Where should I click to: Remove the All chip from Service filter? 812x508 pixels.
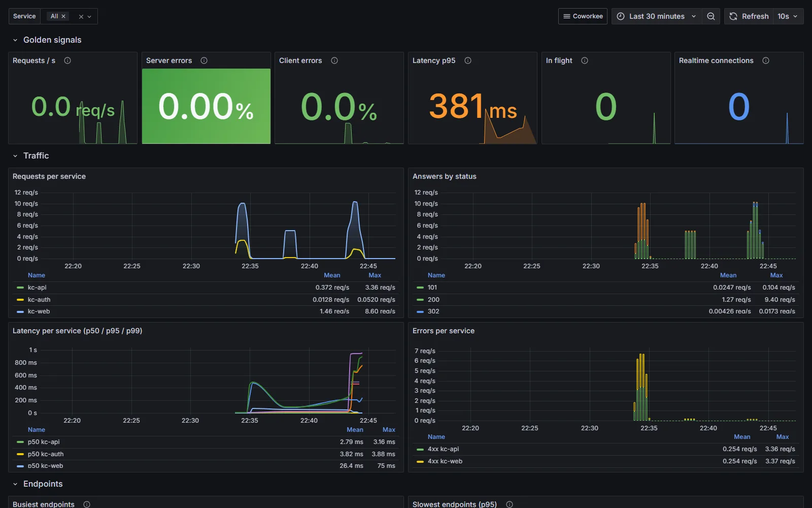point(63,16)
